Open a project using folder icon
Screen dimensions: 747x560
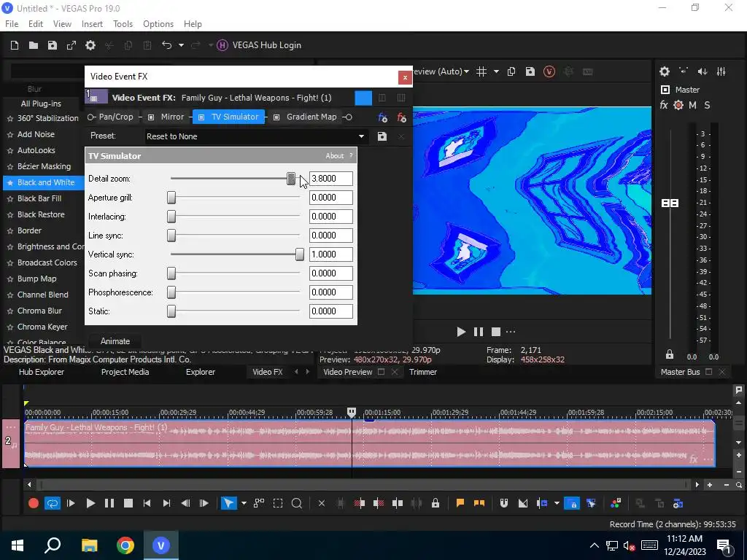tap(34, 45)
